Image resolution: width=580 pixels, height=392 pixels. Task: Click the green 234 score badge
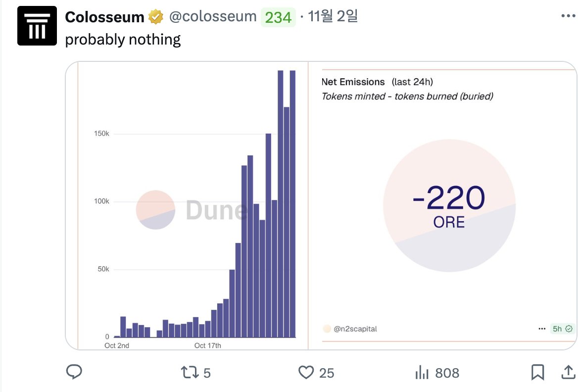coord(278,17)
